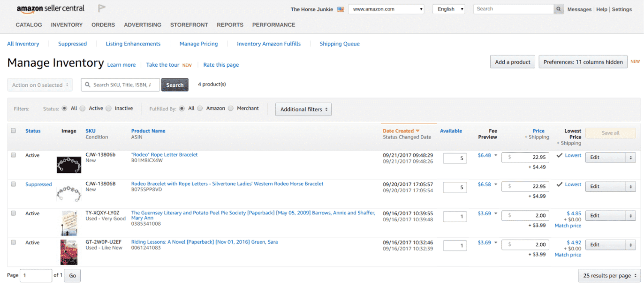This screenshot has height=288, width=644.
Task: Open the INVENTORY menu
Action: [x=67, y=25]
